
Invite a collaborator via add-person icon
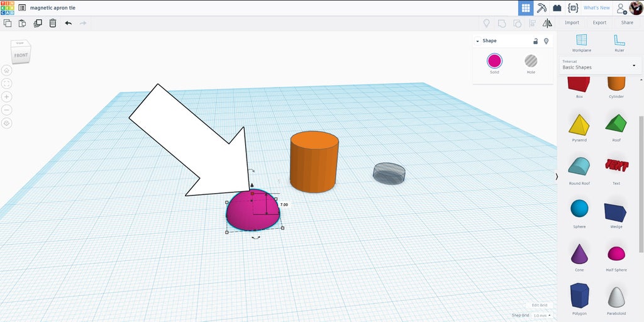(622, 8)
